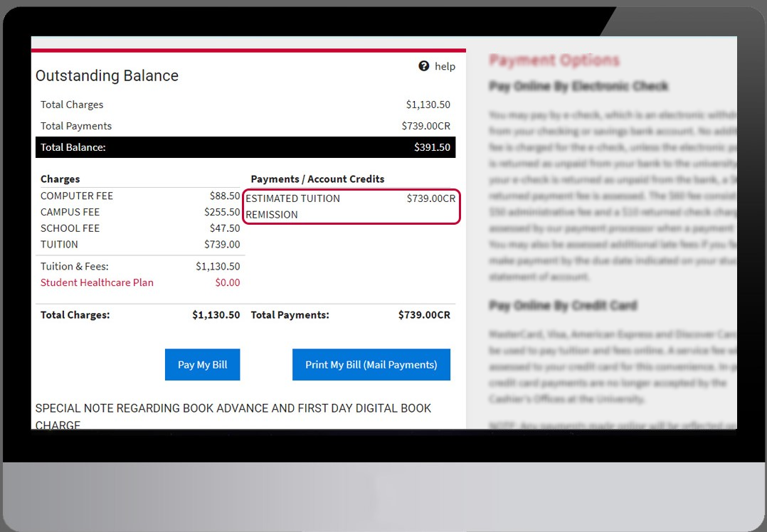Select the Payments / Account Credits header
The image size is (767, 532).
[x=317, y=179]
